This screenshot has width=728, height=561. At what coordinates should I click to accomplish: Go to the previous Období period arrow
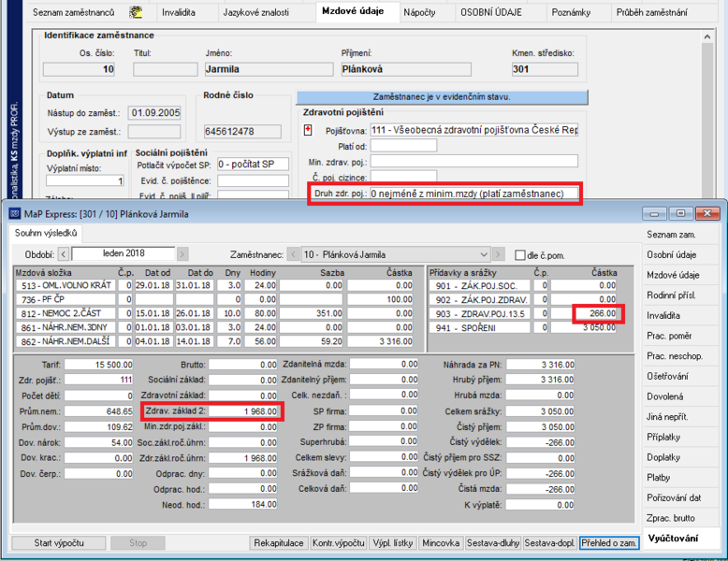(64, 253)
